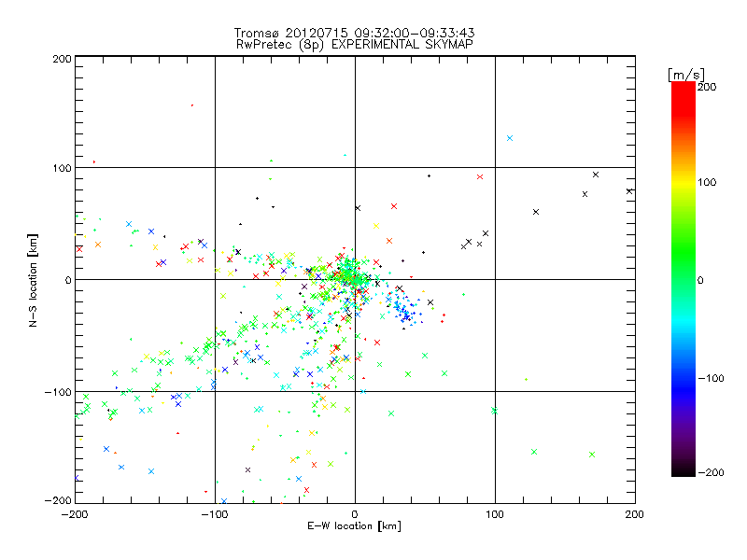Click the colorbar '0' label
Screen dimensions: 747x560
point(700,280)
